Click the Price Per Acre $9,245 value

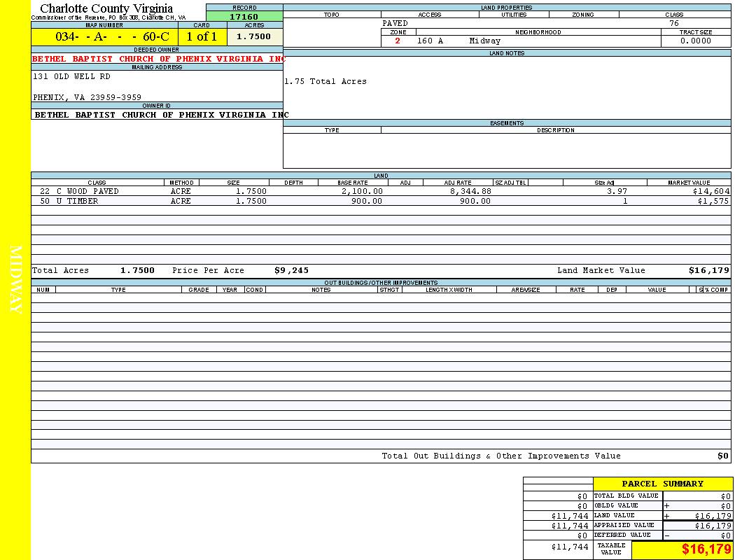pyautogui.click(x=291, y=270)
